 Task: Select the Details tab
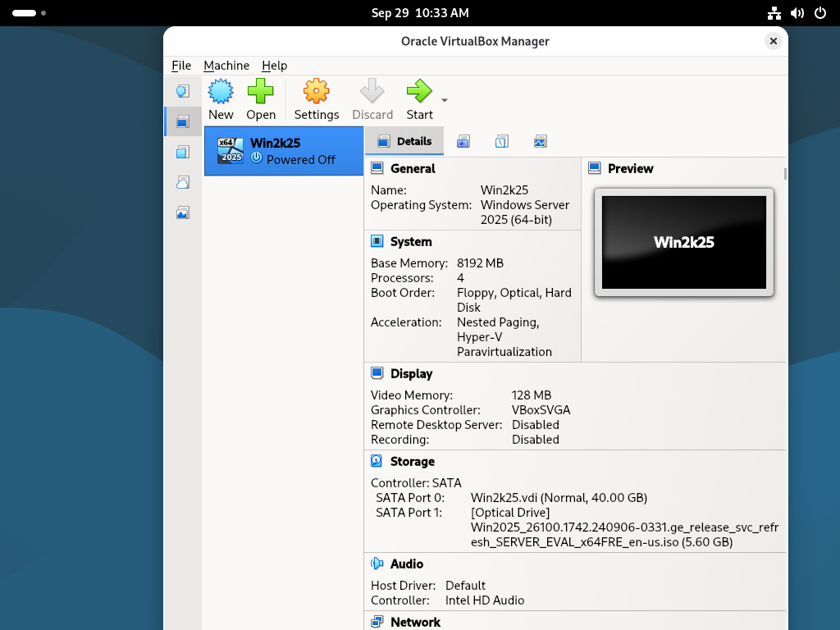pos(404,141)
